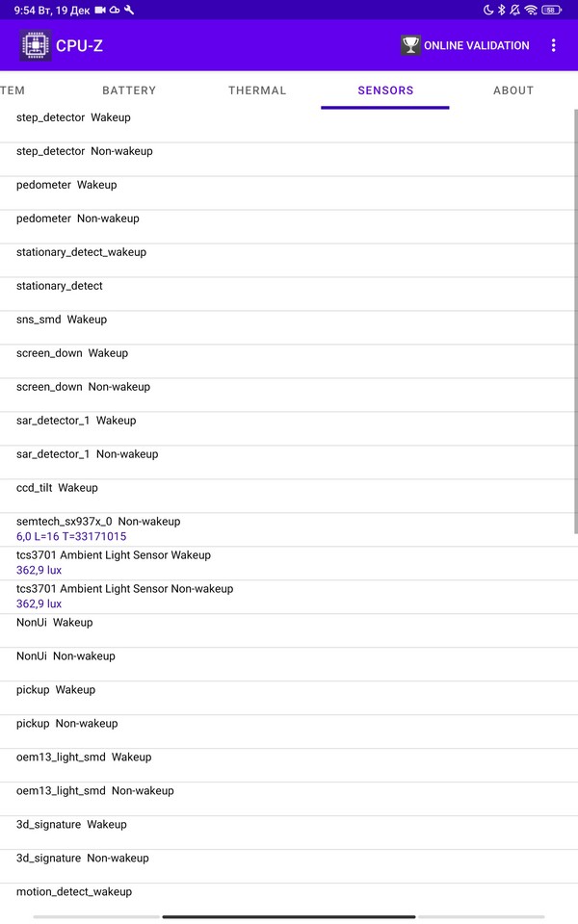
Task: Tap the CPU-Z chip logo icon
Action: (x=36, y=45)
